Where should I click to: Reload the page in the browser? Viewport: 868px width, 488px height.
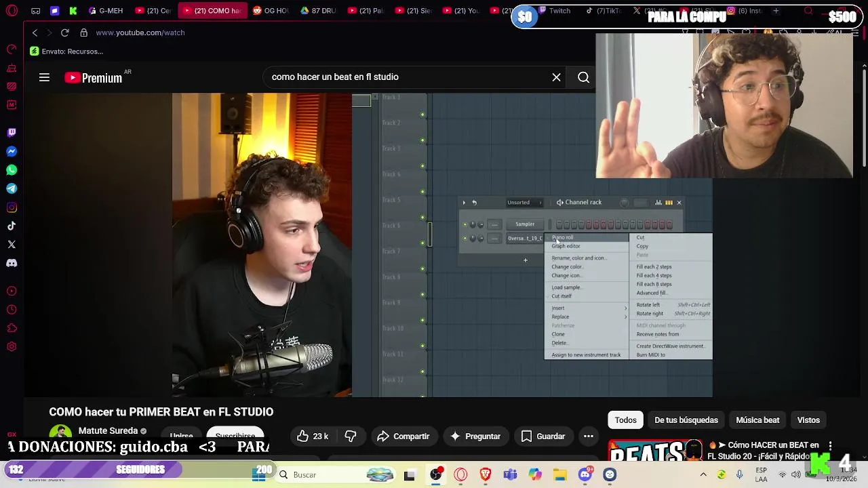tap(65, 33)
